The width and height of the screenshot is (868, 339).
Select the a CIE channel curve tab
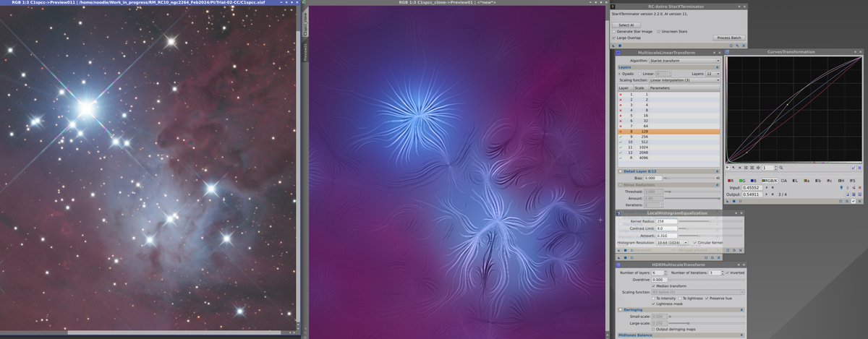(x=807, y=181)
